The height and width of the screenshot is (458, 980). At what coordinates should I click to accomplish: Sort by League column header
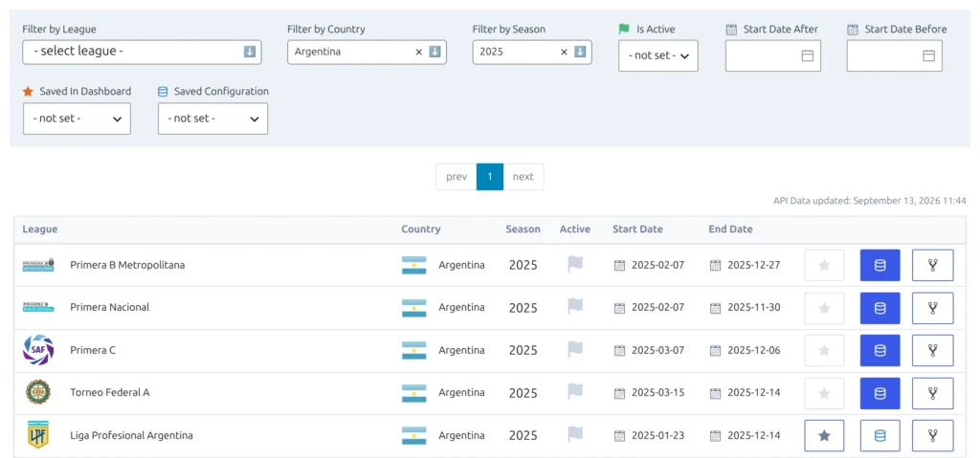[40, 229]
